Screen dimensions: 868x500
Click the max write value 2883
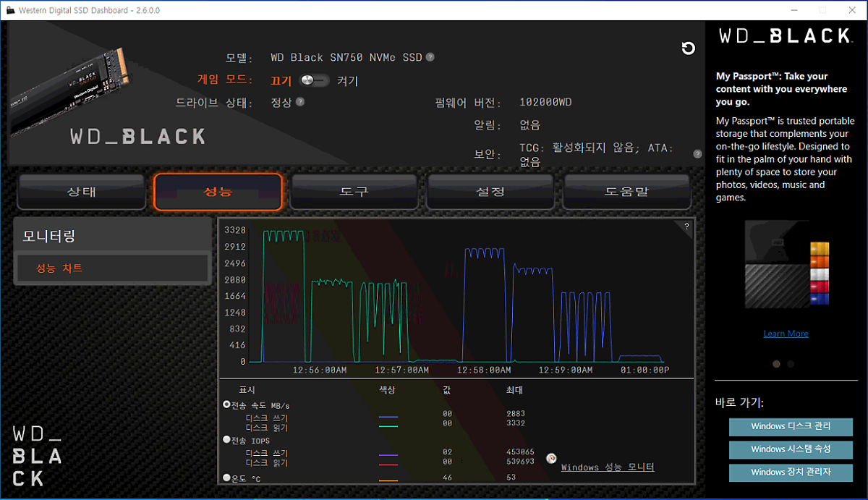pyautogui.click(x=516, y=414)
